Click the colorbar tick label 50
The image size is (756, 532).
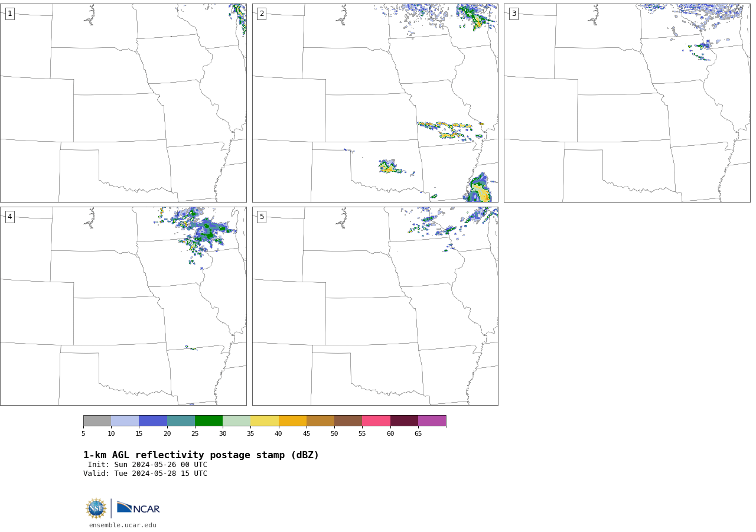click(x=334, y=434)
